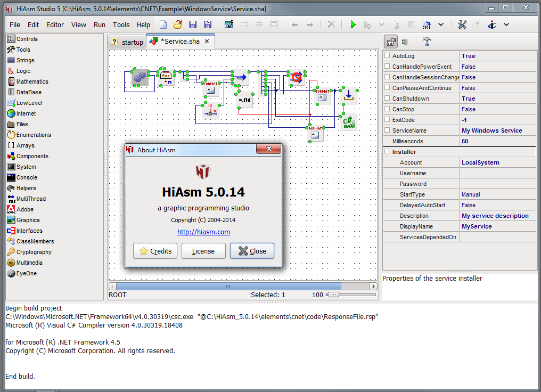The width and height of the screenshot is (541, 392).
Task: Click the hammer icon in properties panel
Action: click(x=427, y=42)
